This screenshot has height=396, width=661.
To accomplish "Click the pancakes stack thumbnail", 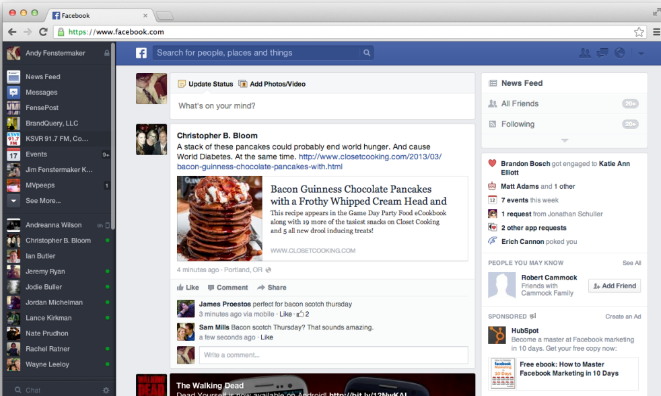I will point(220,218).
